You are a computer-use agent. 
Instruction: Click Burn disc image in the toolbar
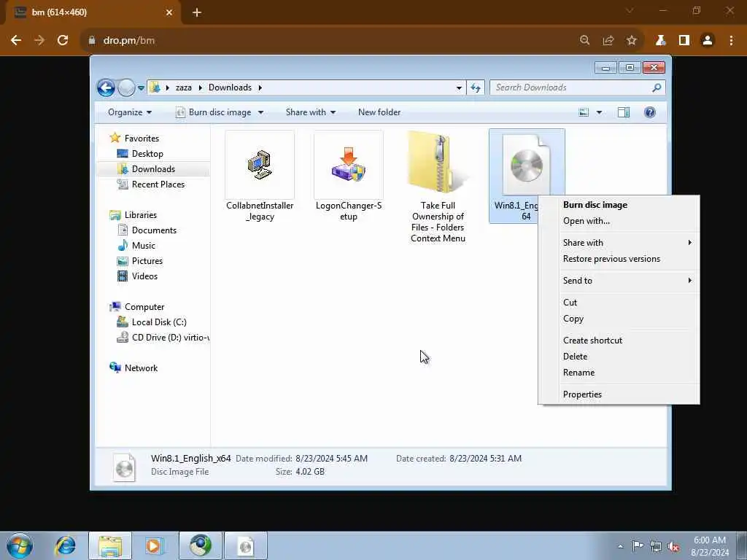(214, 112)
